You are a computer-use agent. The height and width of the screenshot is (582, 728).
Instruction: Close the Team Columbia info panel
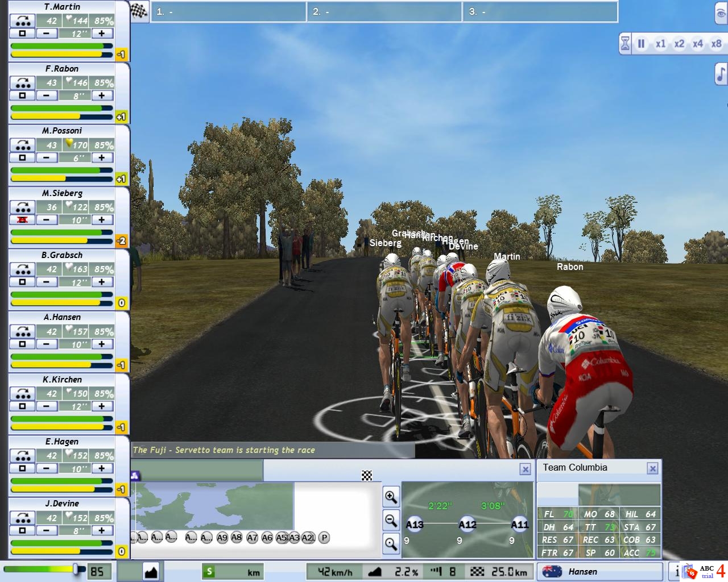652,468
